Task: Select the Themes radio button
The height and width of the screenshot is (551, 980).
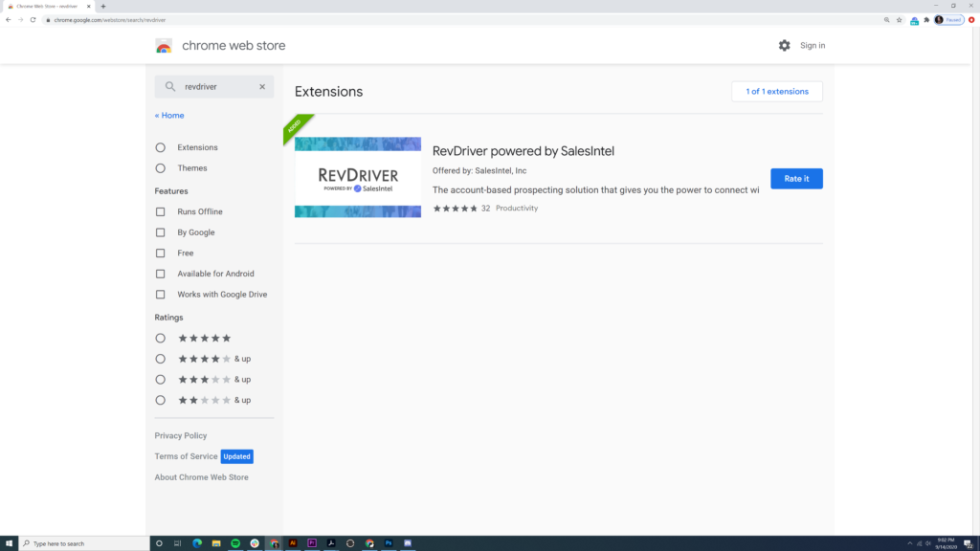Action: (161, 168)
